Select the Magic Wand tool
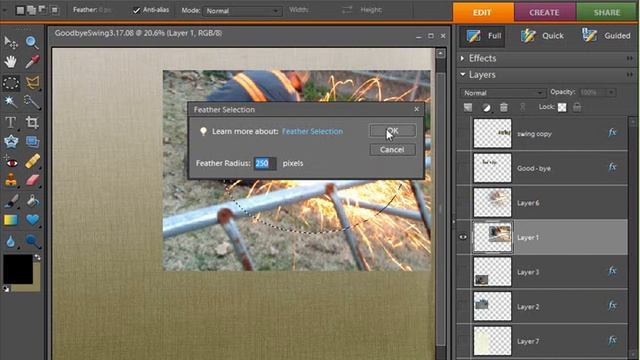The width and height of the screenshot is (640, 360). (11, 102)
